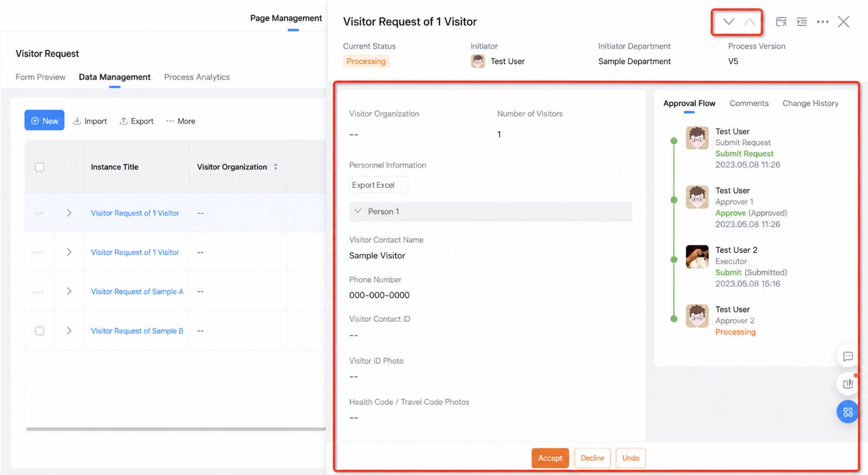
Task: Switch to the Comments tab
Action: click(x=749, y=103)
